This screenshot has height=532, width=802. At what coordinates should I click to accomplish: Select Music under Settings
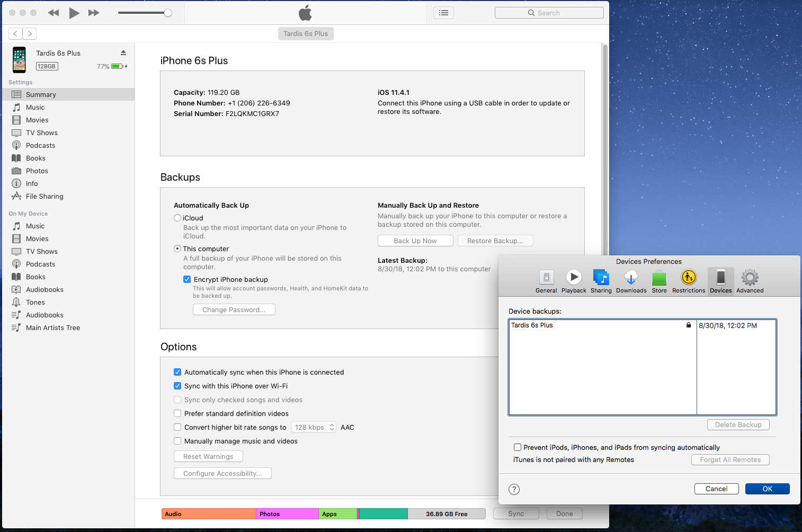click(67, 107)
